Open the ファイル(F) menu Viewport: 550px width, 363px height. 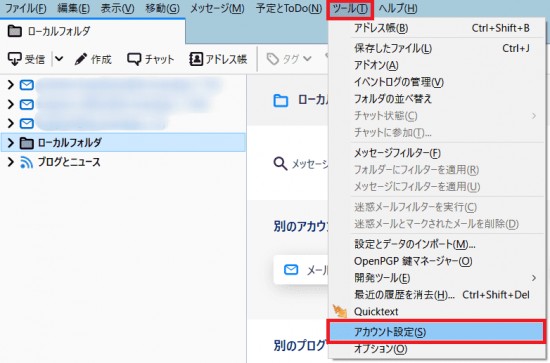[x=26, y=8]
